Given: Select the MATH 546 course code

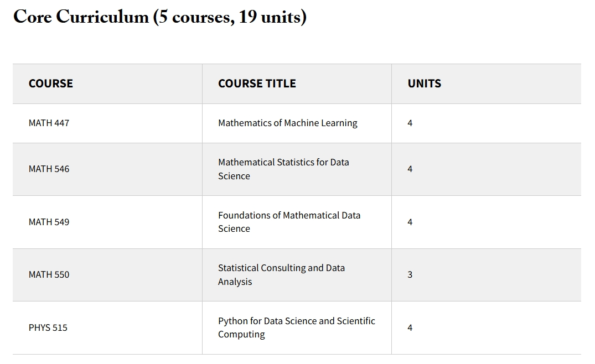Looking at the screenshot, I should click(x=49, y=169).
